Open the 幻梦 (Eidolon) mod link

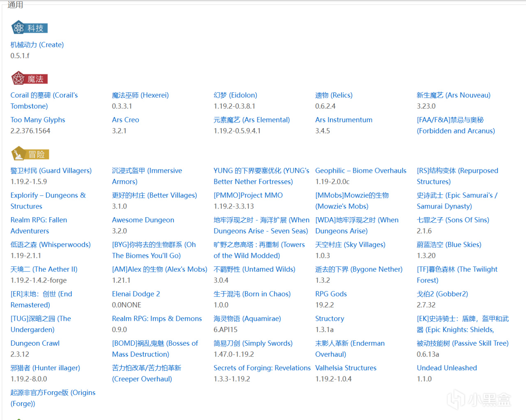click(x=235, y=95)
